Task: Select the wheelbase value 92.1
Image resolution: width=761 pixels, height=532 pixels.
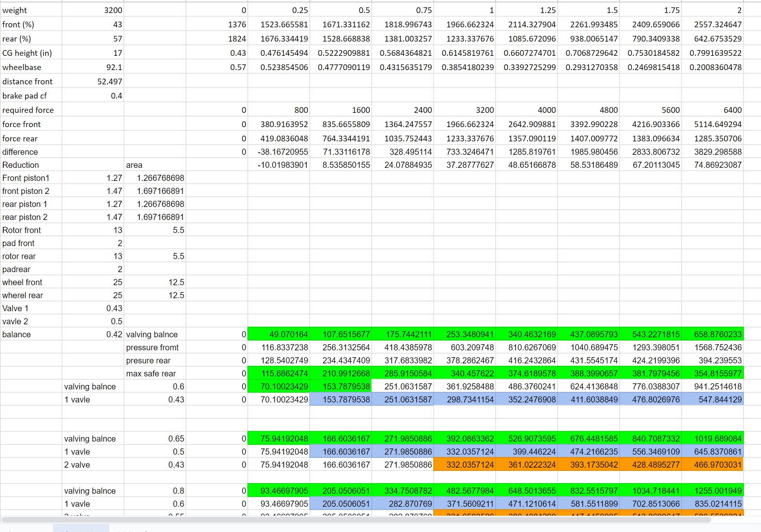Action: [x=93, y=67]
